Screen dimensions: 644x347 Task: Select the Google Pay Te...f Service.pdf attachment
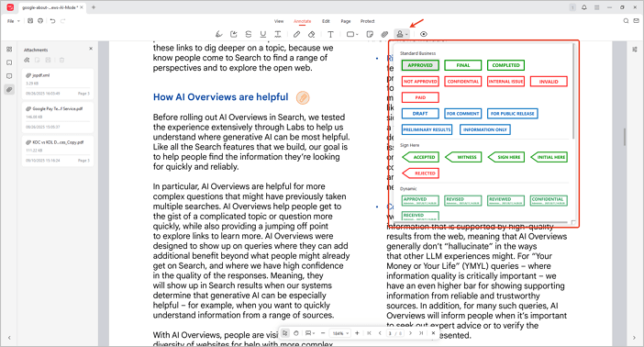[58, 118]
